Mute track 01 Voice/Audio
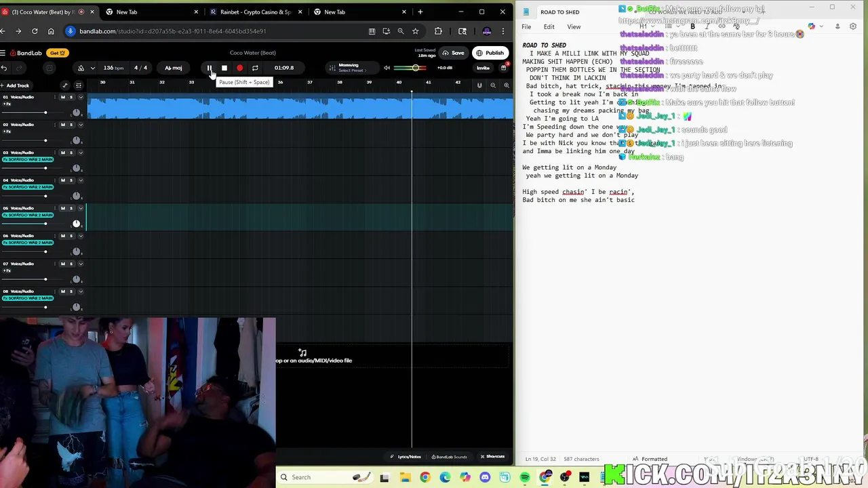The width and height of the screenshot is (868, 488). [63, 97]
